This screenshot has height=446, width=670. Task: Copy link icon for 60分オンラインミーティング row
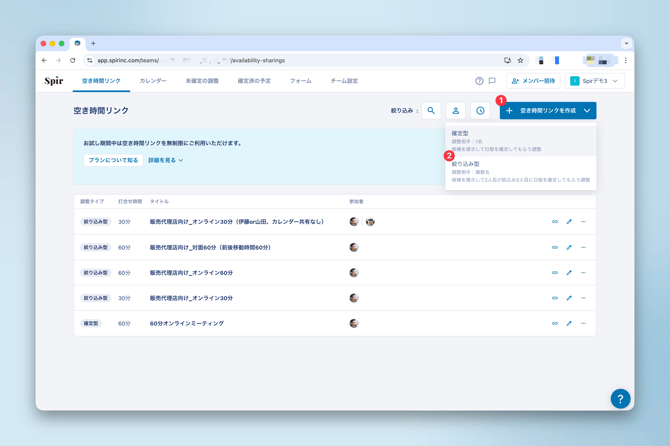coord(555,323)
